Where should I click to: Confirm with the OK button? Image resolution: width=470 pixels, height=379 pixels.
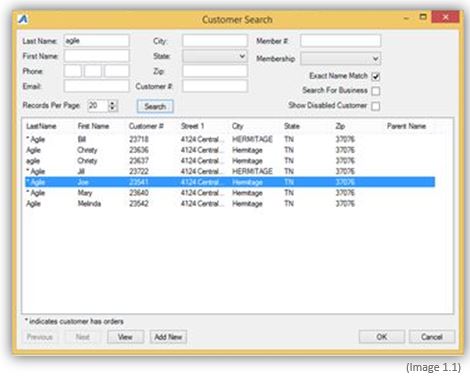pyautogui.click(x=382, y=337)
